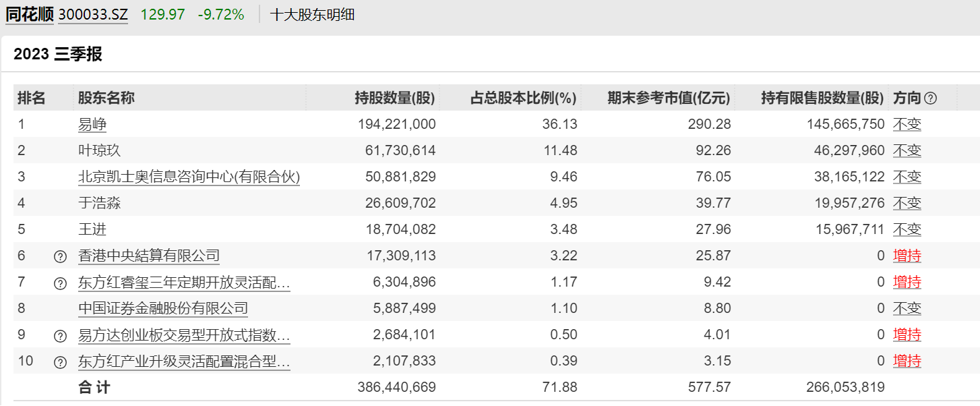Click 同花顺 stock name in header
980x406 pixels.
[29, 14]
